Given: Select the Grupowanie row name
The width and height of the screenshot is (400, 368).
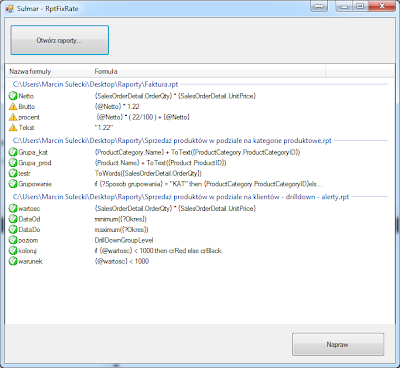Looking at the screenshot, I should pos(35,184).
